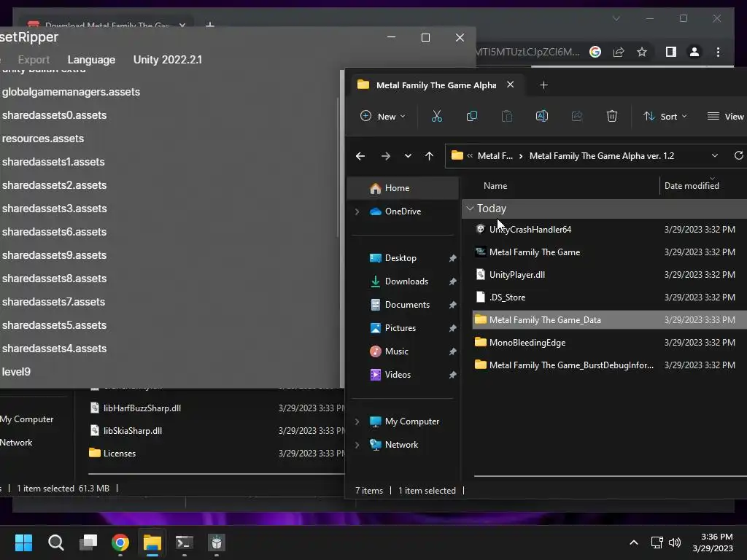Go back with the Explorer back arrow
This screenshot has width=747, height=560.
(x=360, y=156)
